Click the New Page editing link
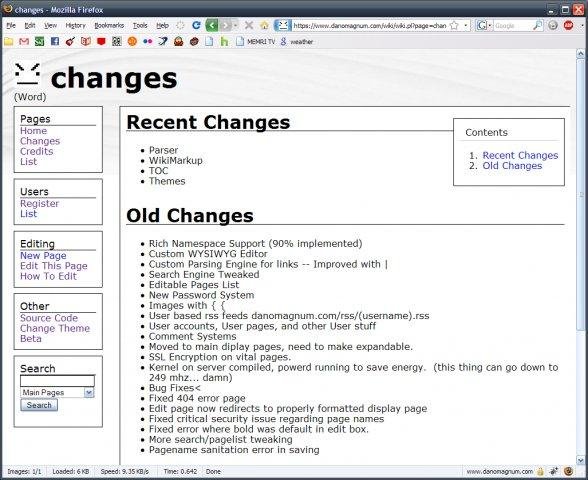The height and width of the screenshot is (480, 588). click(x=43, y=255)
